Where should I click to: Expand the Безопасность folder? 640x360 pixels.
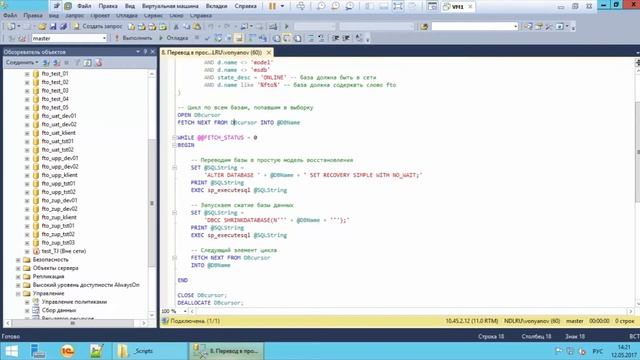[18, 260]
